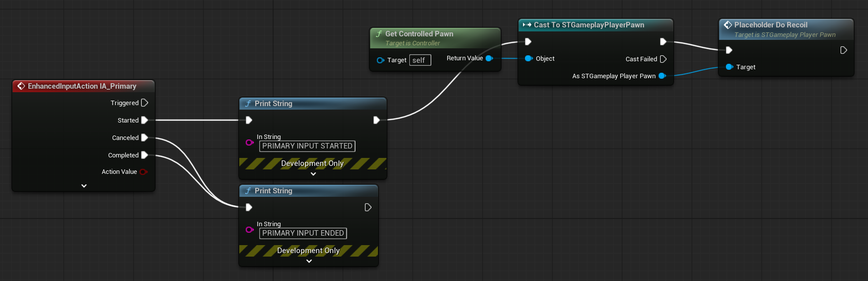The height and width of the screenshot is (281, 868).
Task: Click the red Action Value pin
Action: 143,172
